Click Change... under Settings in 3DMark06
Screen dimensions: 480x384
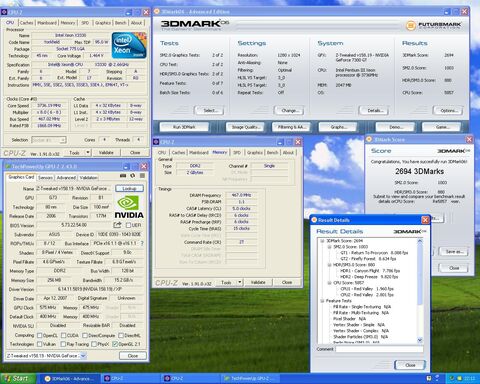290,110
